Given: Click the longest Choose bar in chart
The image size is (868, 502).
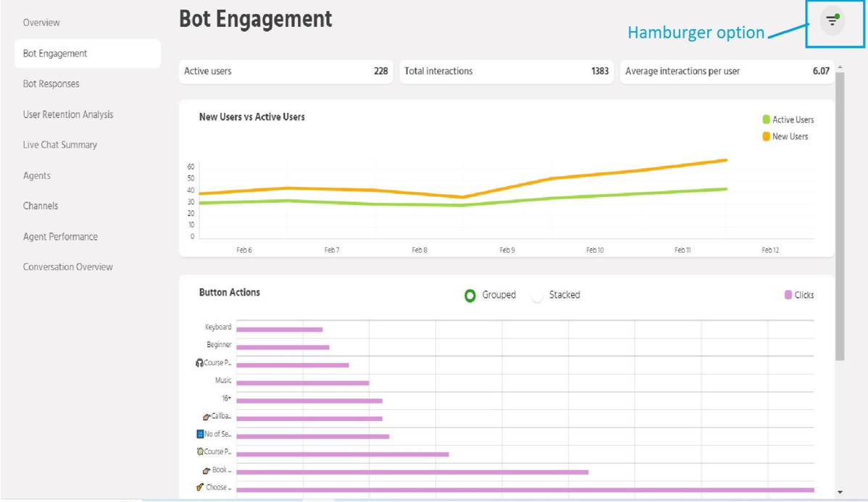Looking at the screenshot, I should pos(525,490).
